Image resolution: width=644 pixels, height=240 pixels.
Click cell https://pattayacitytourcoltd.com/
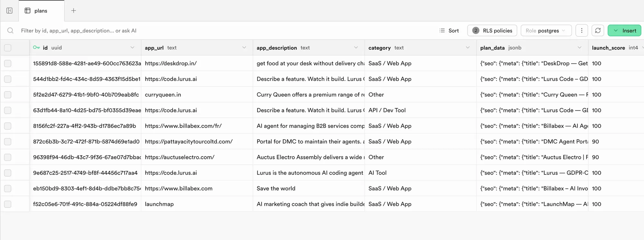[x=197, y=142]
